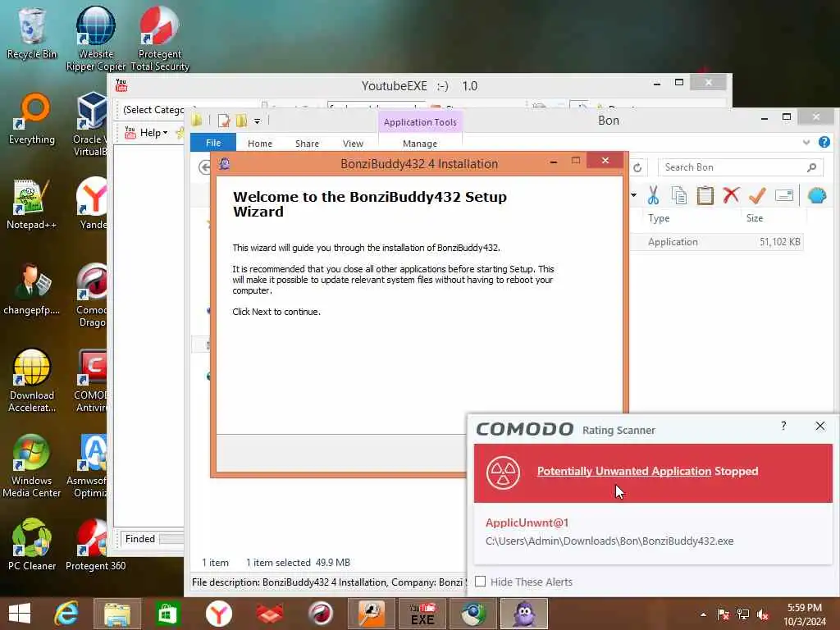Click the New folder icon in Explorer quick access toolbar
Screen dimensions: 840x630
pyautogui.click(x=242, y=121)
